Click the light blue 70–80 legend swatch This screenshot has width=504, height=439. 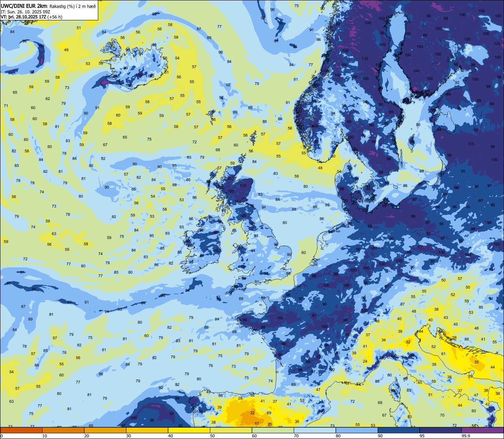[315, 430]
